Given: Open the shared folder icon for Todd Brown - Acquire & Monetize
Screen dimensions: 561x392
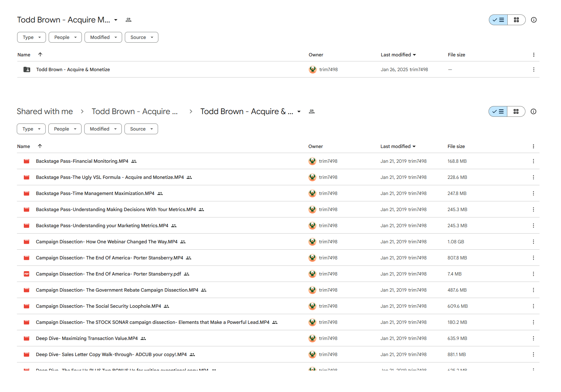Looking at the screenshot, I should pos(27,69).
